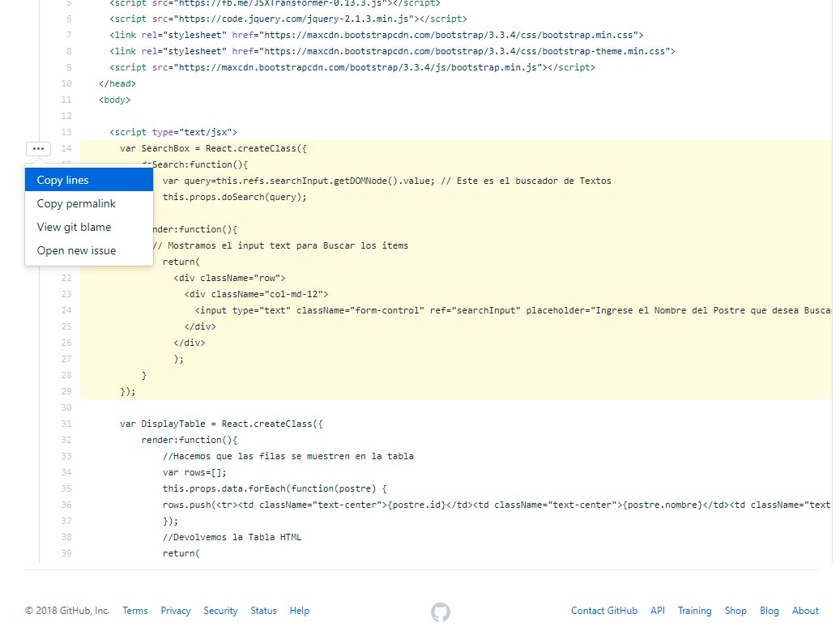Visit the Security footer link
The width and height of the screenshot is (840, 635).
click(220, 611)
